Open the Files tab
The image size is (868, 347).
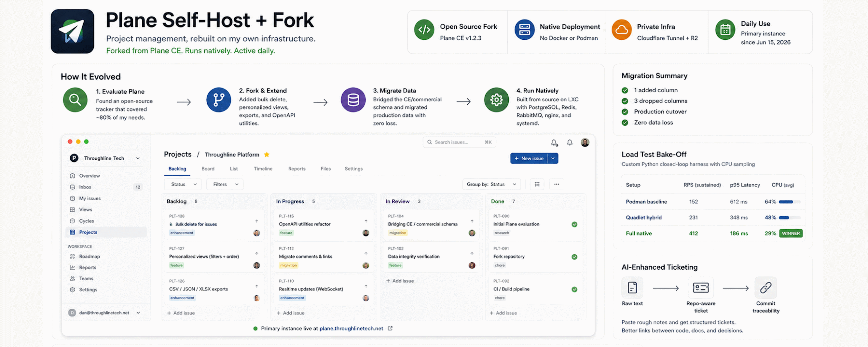pyautogui.click(x=325, y=169)
